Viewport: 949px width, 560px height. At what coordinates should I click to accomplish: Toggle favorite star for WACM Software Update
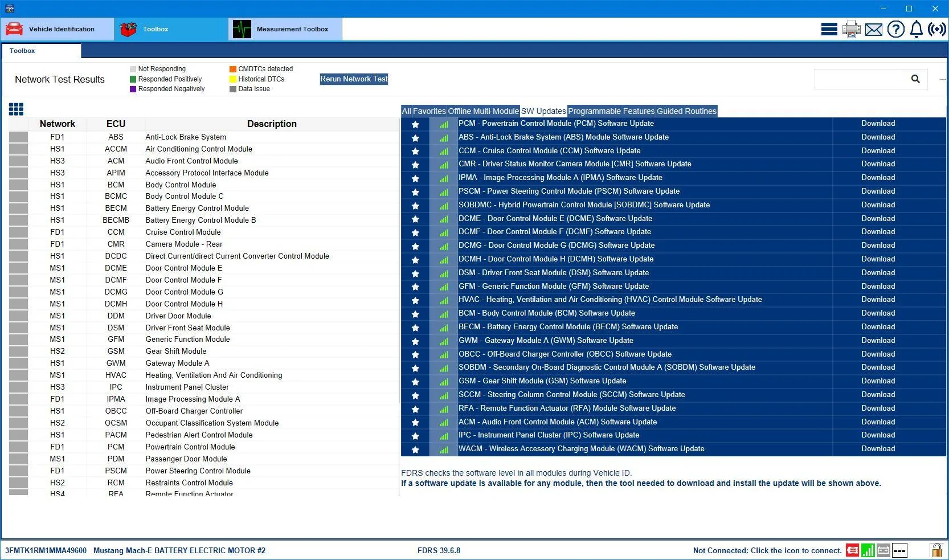point(415,449)
